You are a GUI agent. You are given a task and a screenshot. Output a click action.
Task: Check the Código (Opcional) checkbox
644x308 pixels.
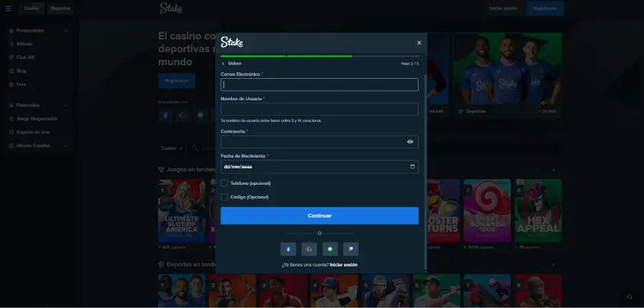(224, 197)
